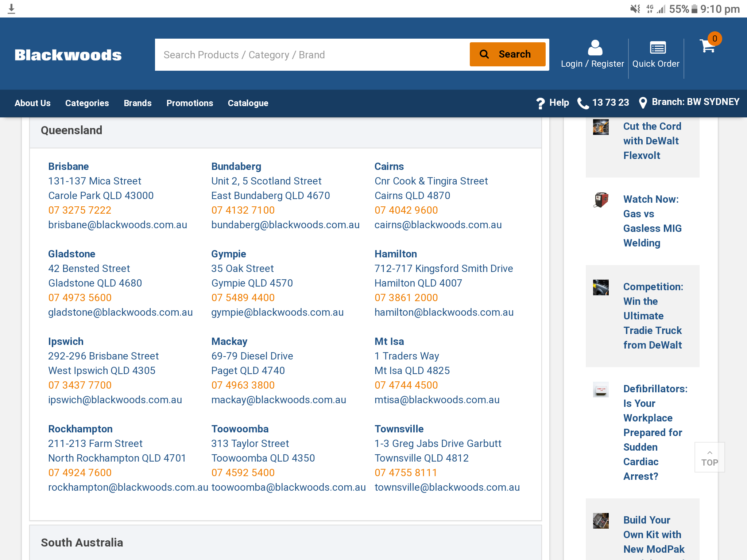Jump to TOP of the page
The height and width of the screenshot is (560, 747).
pyautogui.click(x=709, y=458)
